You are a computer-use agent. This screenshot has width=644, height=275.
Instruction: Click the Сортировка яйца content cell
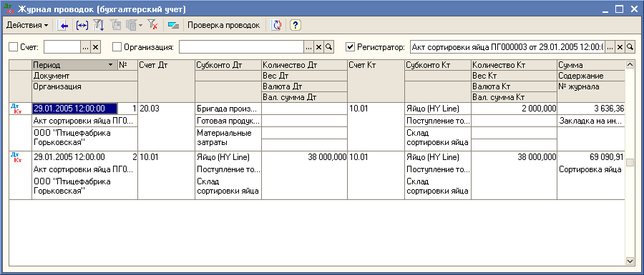point(591,170)
